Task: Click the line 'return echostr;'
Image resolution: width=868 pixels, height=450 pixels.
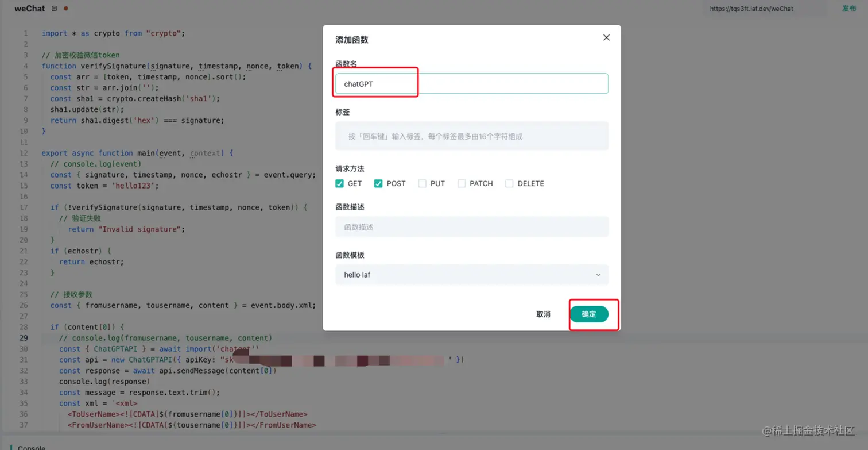Action: click(91, 262)
